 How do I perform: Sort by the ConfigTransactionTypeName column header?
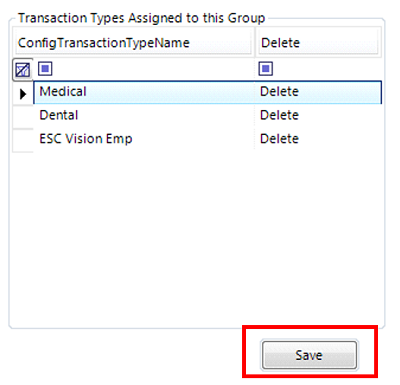[x=133, y=43]
